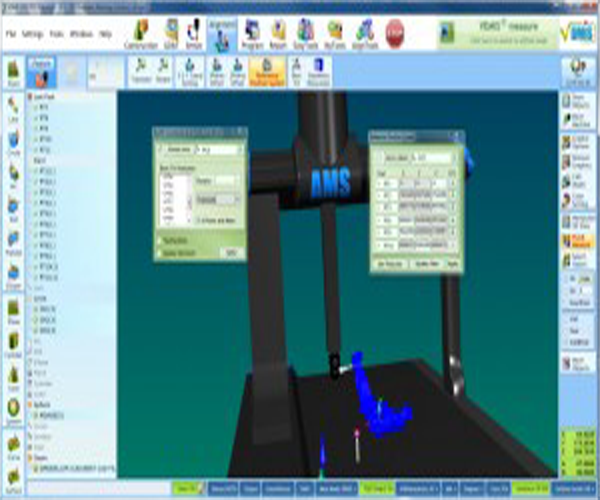This screenshot has height=500, width=600.
Task: Select the Cone feature tool
Action: coord(13,379)
